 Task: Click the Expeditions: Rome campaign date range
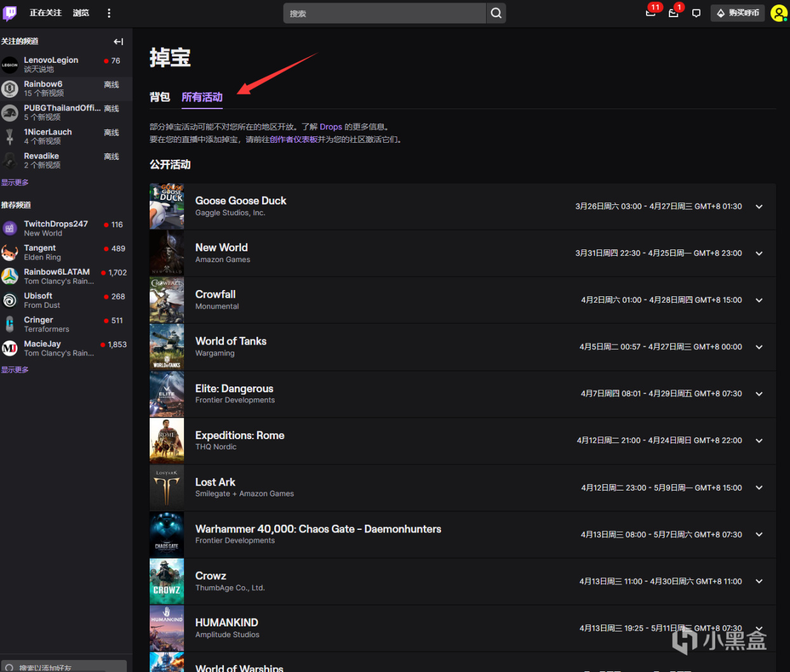[659, 440]
